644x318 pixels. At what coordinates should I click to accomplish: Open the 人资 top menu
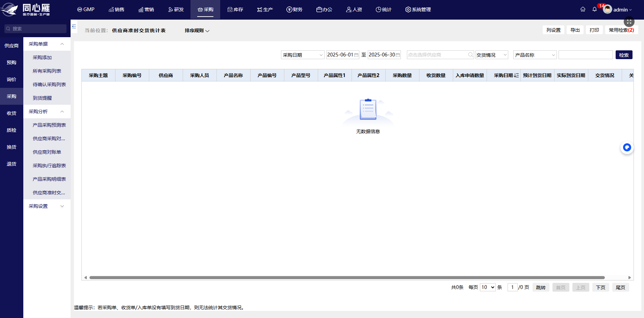tap(354, 9)
